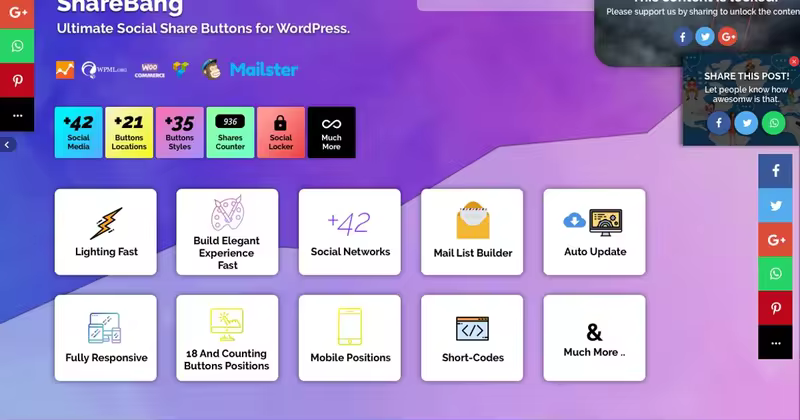This screenshot has width=800, height=420.
Task: Click Google+ icon in locked content box
Action: 728,37
